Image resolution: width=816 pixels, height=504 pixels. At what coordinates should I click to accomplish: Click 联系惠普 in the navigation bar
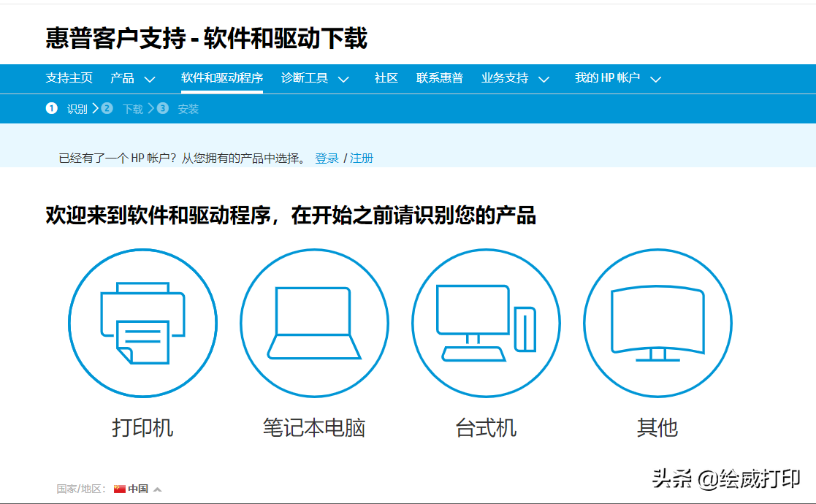[x=440, y=78]
